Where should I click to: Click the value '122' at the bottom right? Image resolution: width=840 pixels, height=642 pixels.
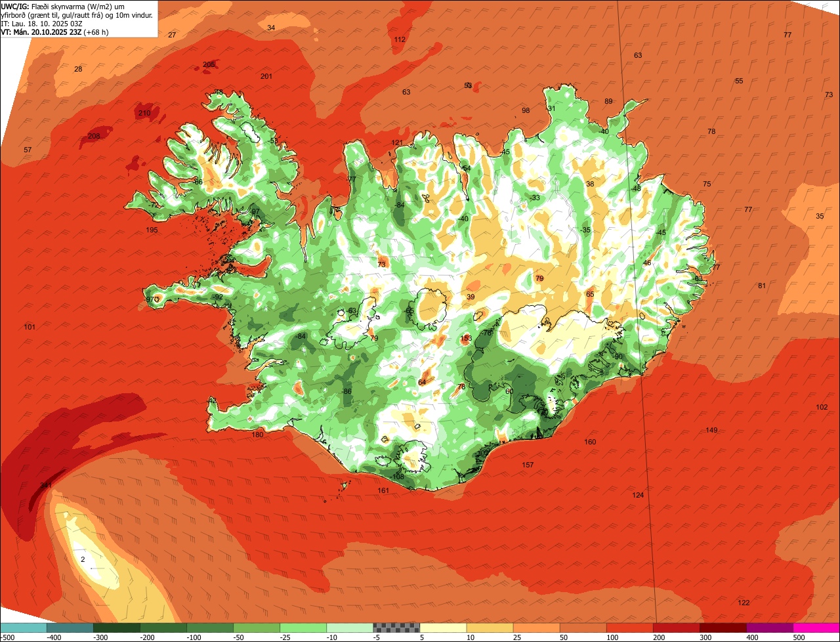pyautogui.click(x=744, y=603)
